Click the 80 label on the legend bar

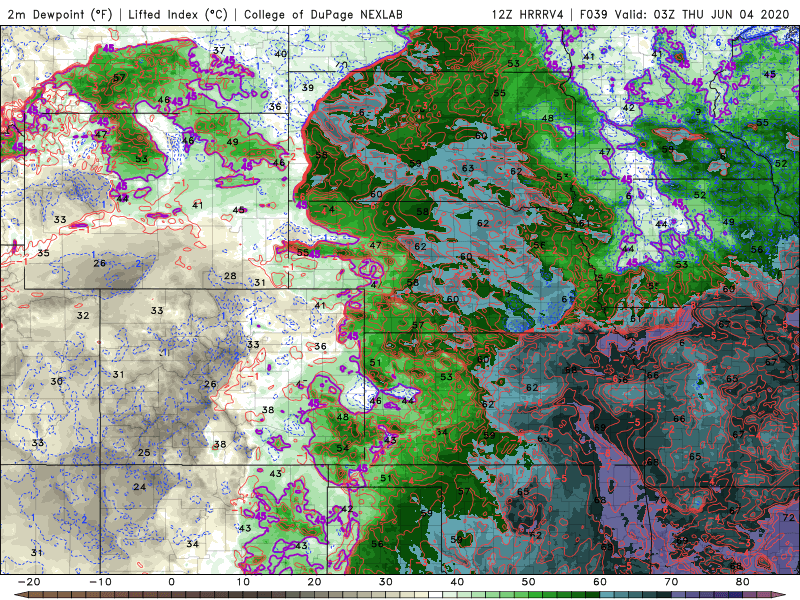(x=743, y=582)
